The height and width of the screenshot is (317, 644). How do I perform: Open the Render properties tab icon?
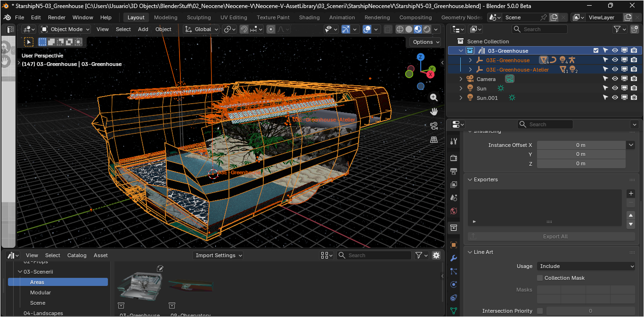454,158
